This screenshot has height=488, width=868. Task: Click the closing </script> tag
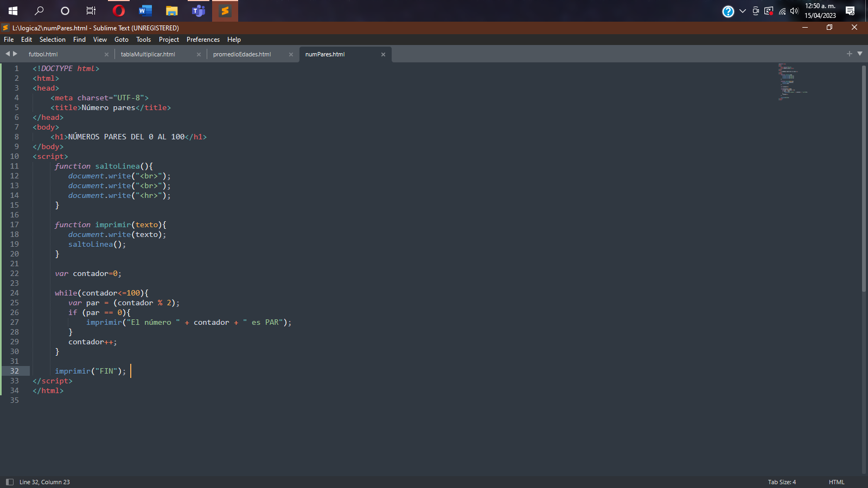(x=52, y=381)
